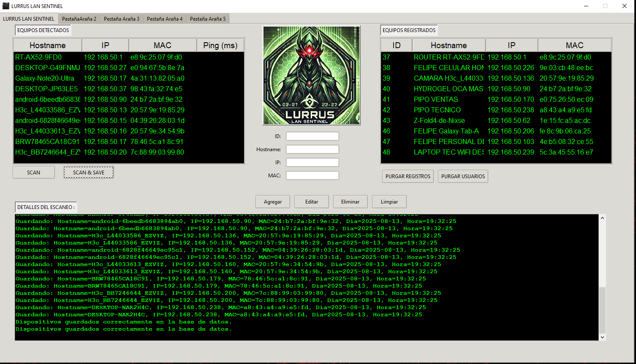Image resolution: width=636 pixels, height=364 pixels.
Task: Click the PURGAR REGISTROS button
Action: pyautogui.click(x=408, y=177)
